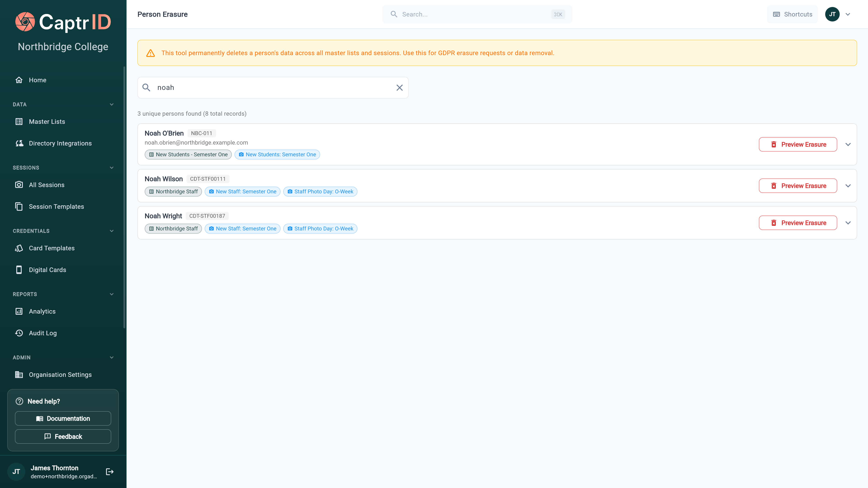868x488 pixels.
Task: Click Noah Wilson's Staff Photo Day: O-Week chip
Action: tap(320, 191)
